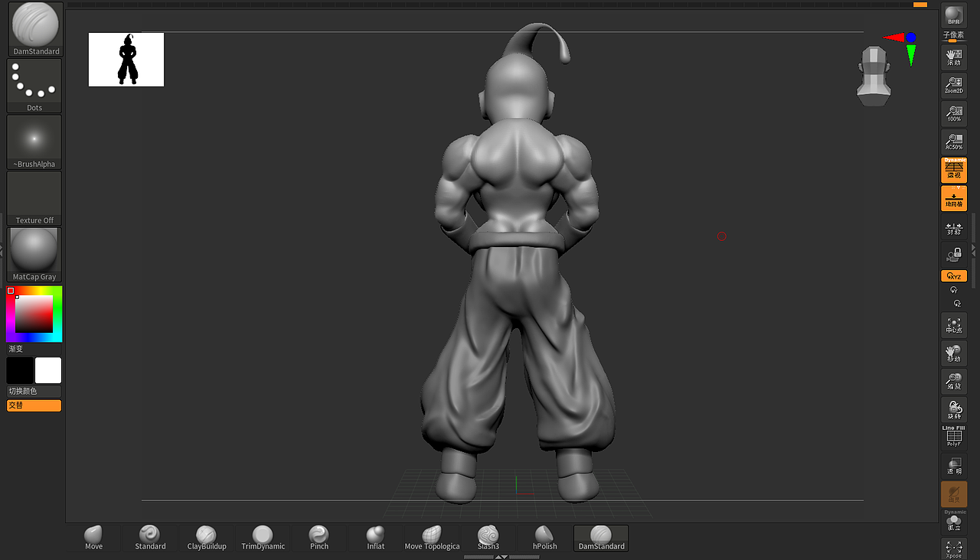Select the Move brush
The height and width of the screenshot is (560, 980).
click(x=93, y=538)
